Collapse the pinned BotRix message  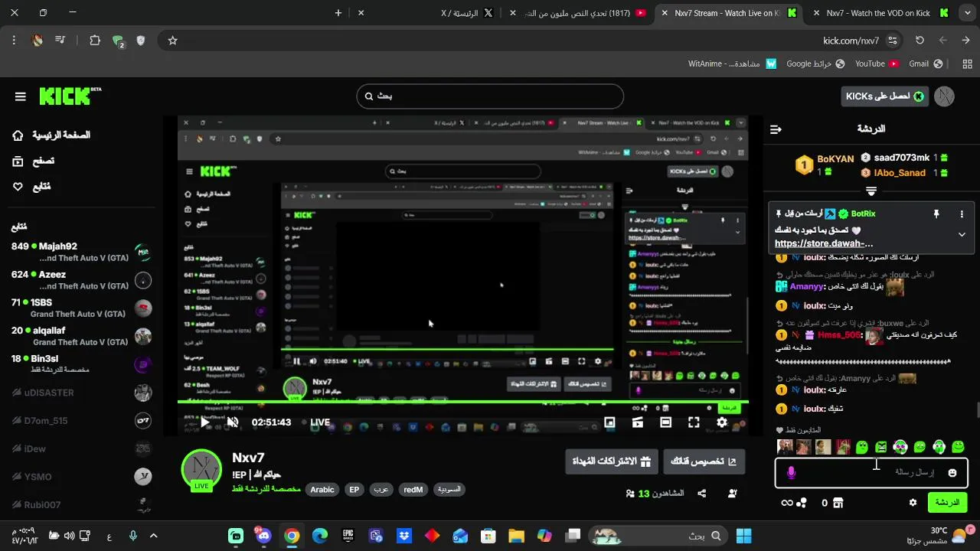pos(962,235)
